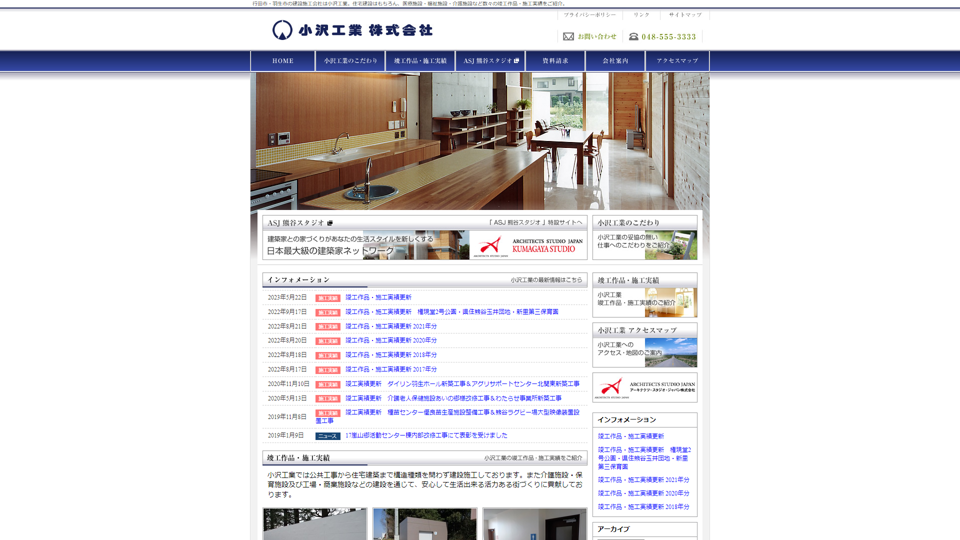Open the HOME navigation tab
The image size is (960, 540).
click(x=283, y=61)
